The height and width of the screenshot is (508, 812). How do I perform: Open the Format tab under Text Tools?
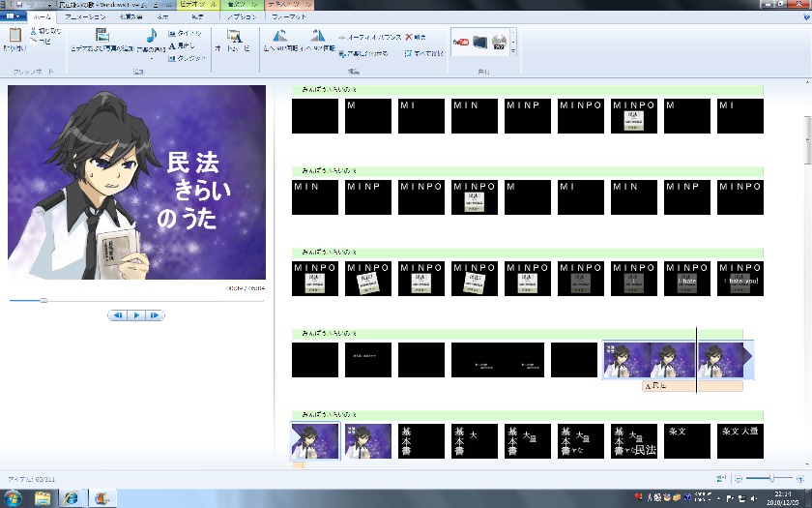(289, 16)
